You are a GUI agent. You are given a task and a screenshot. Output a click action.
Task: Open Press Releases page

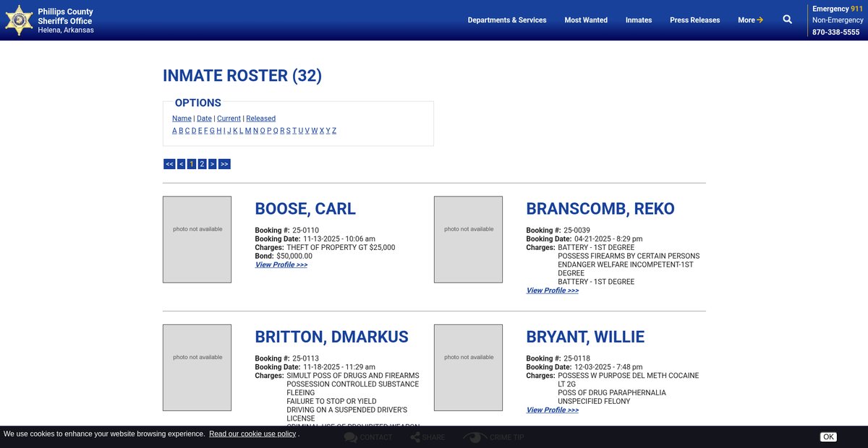pos(694,20)
